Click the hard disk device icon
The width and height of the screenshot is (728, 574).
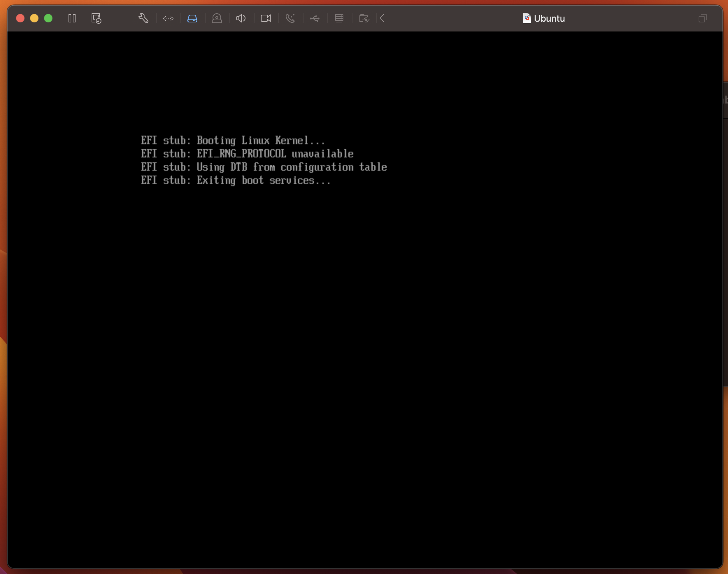coord(192,18)
